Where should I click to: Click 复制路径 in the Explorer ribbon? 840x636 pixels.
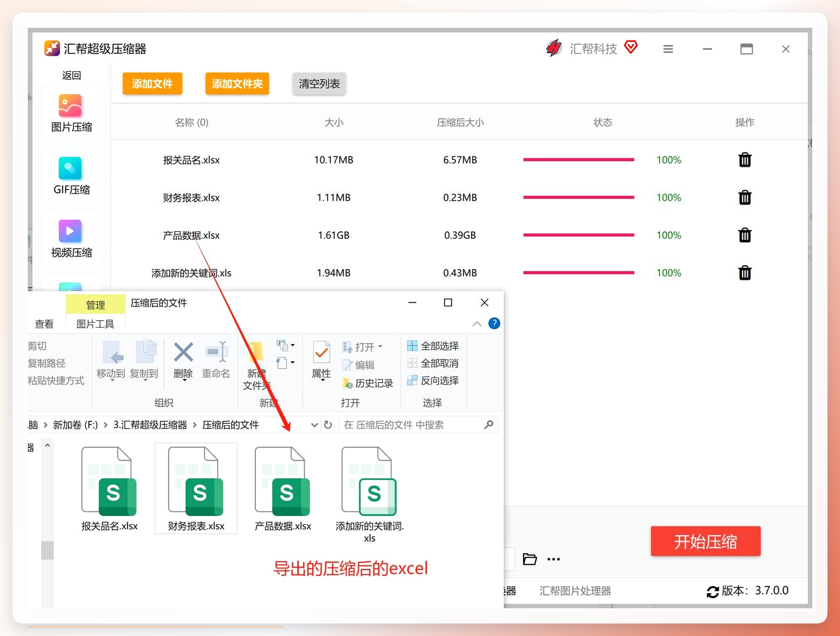click(47, 363)
